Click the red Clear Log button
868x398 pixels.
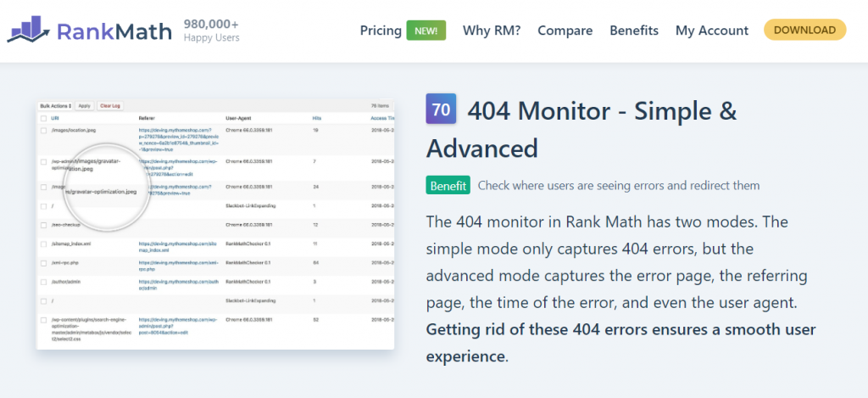click(x=110, y=105)
